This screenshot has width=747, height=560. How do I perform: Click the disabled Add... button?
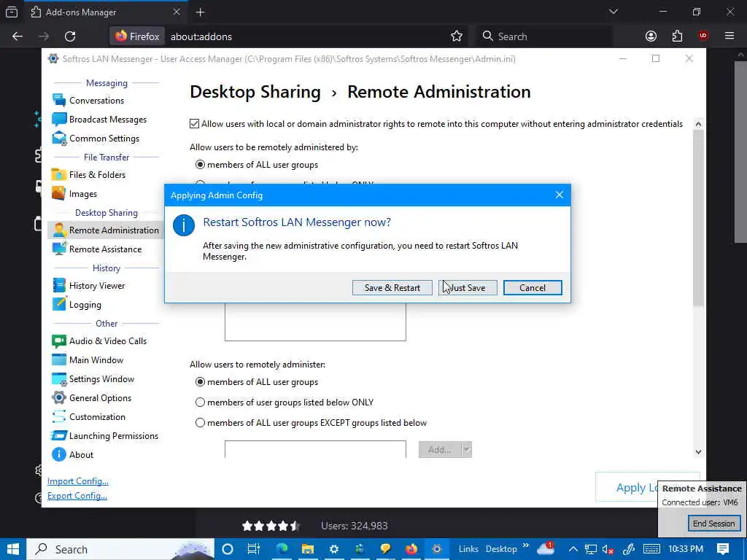[x=440, y=449]
